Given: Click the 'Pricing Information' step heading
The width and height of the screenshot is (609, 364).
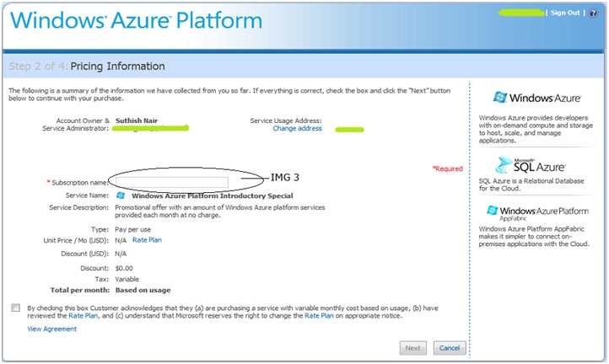Looking at the screenshot, I should 117,66.
